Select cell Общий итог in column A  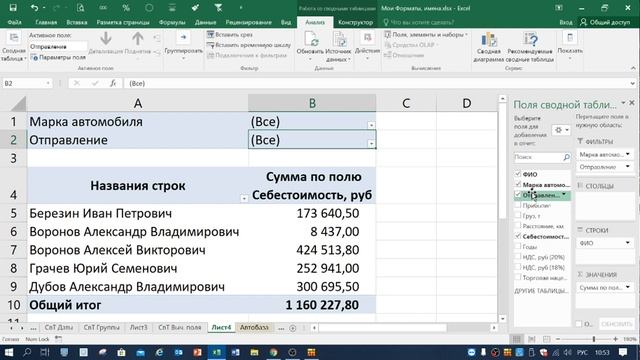[x=138, y=305]
